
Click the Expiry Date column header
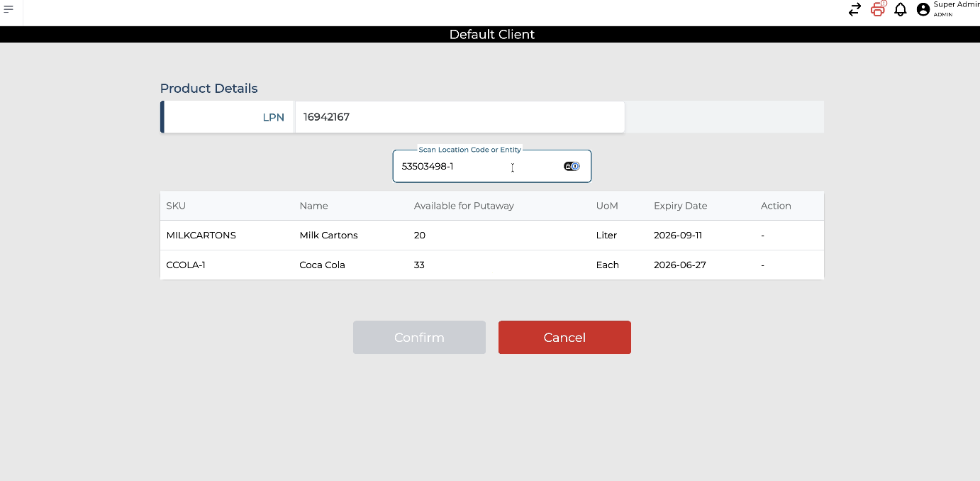tap(681, 206)
